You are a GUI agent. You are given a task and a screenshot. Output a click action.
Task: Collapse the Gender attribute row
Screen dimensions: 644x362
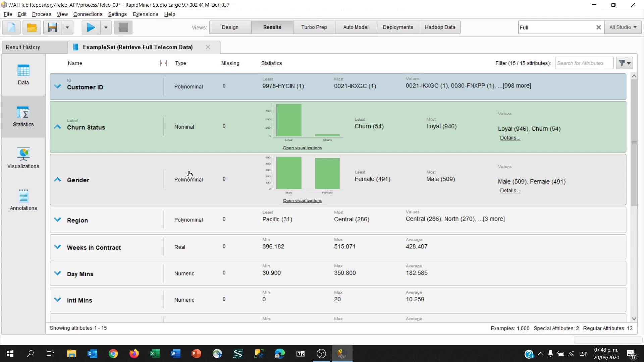[57, 180]
